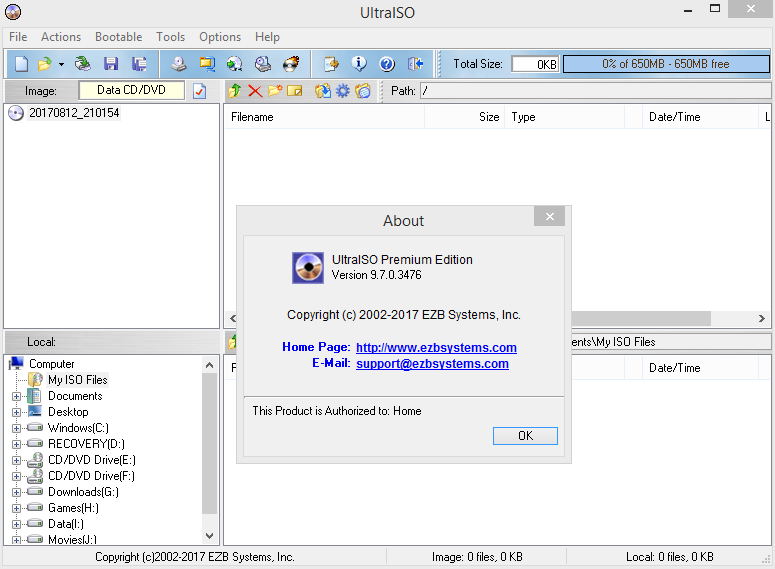The image size is (775, 569).
Task: Open the File menu
Action: pos(18,37)
